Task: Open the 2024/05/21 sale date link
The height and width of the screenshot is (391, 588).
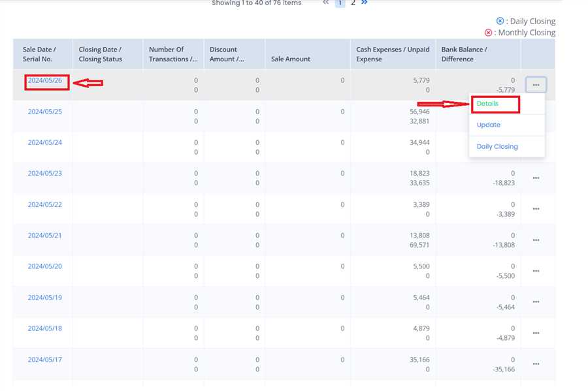Action: coord(44,235)
